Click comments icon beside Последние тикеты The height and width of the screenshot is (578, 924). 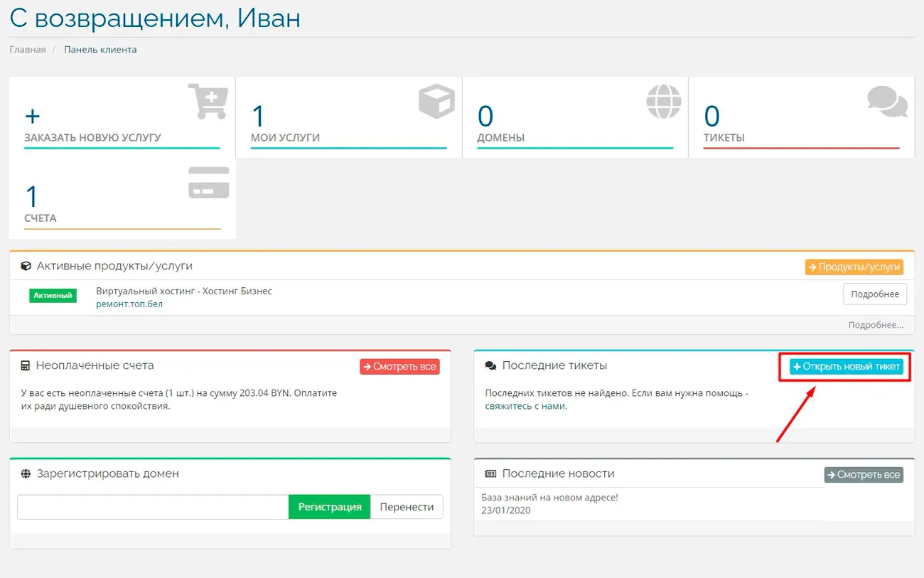click(490, 365)
